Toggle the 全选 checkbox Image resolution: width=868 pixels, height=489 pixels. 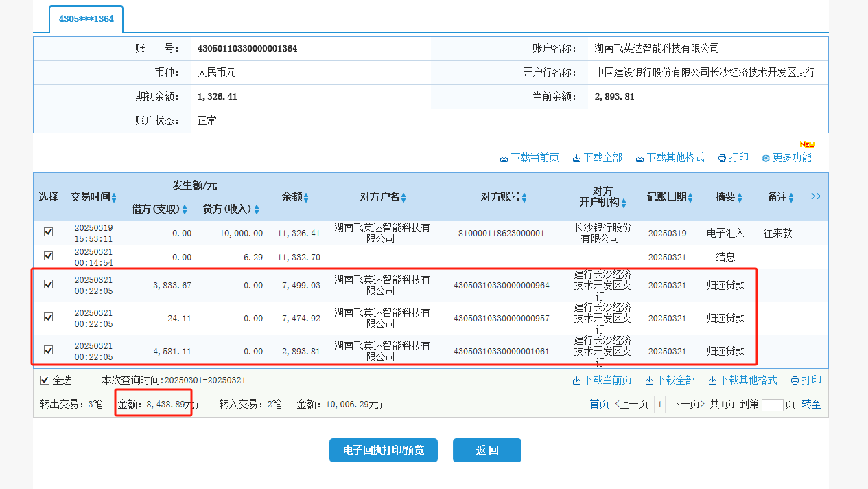pos(45,380)
